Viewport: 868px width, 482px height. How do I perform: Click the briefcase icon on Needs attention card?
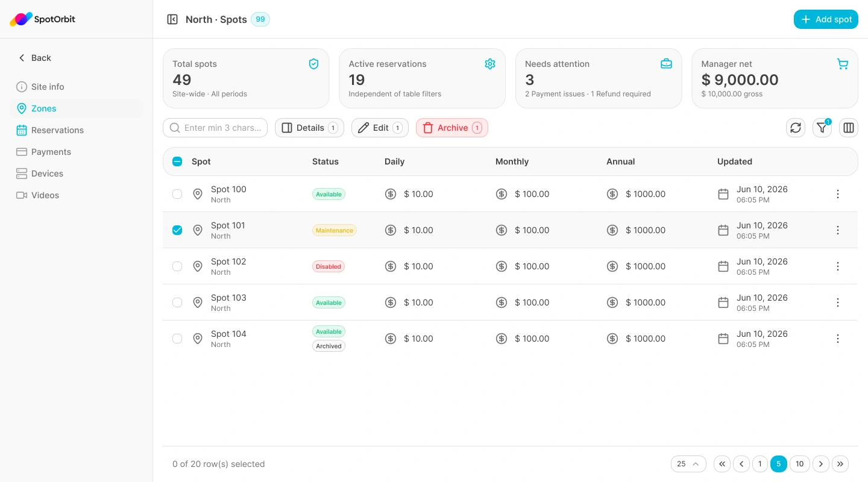(666, 64)
